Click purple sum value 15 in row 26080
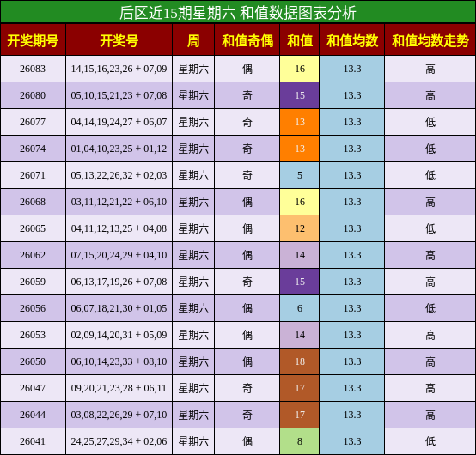Screen dimensions: 476x455 (300, 95)
